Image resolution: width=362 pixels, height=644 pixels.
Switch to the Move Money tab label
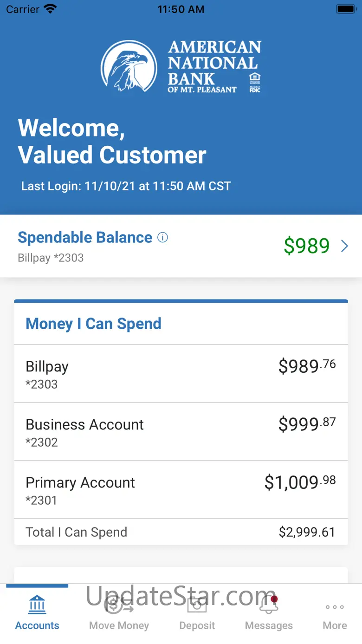[x=119, y=625]
